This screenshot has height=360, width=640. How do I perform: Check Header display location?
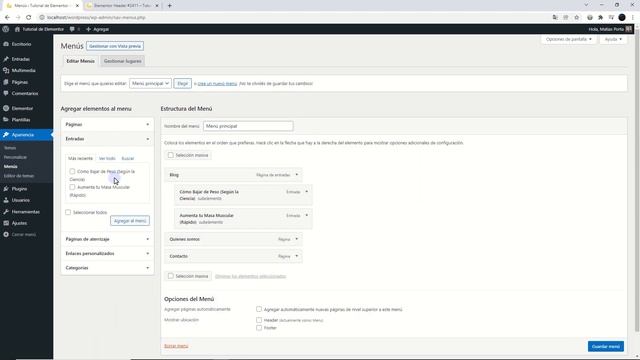pos(259,320)
